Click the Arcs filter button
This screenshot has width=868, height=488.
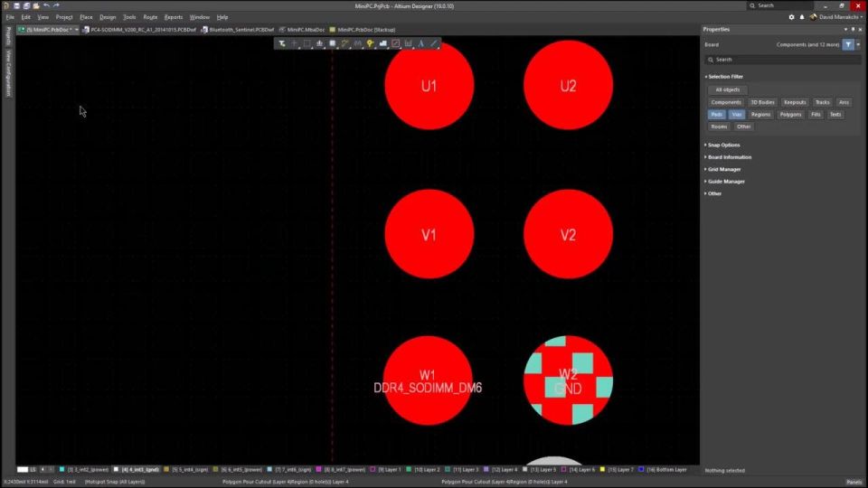[x=844, y=102]
